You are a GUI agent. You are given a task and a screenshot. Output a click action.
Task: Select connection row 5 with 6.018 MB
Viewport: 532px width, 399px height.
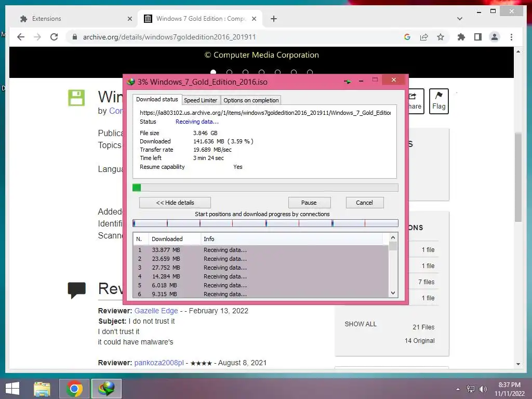[x=261, y=285]
